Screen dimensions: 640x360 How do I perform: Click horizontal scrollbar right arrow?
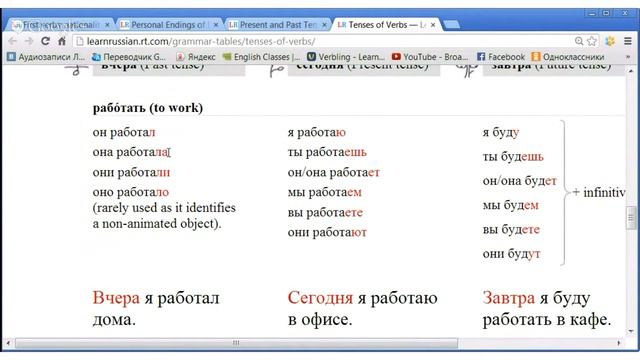[x=619, y=343]
